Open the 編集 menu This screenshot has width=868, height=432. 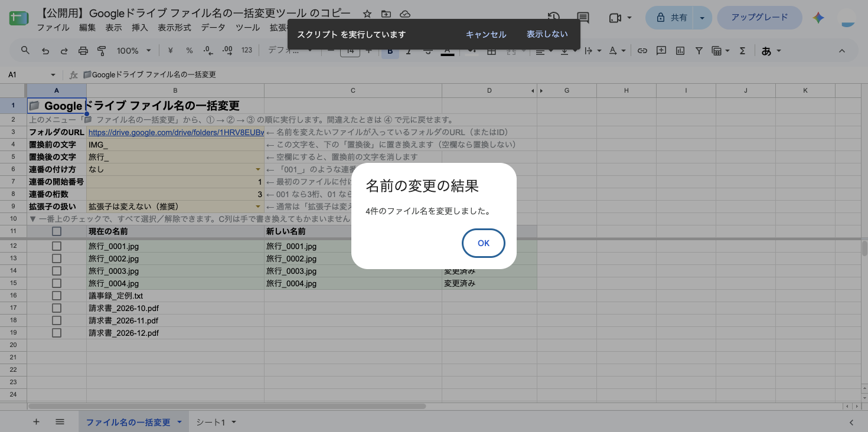(87, 28)
